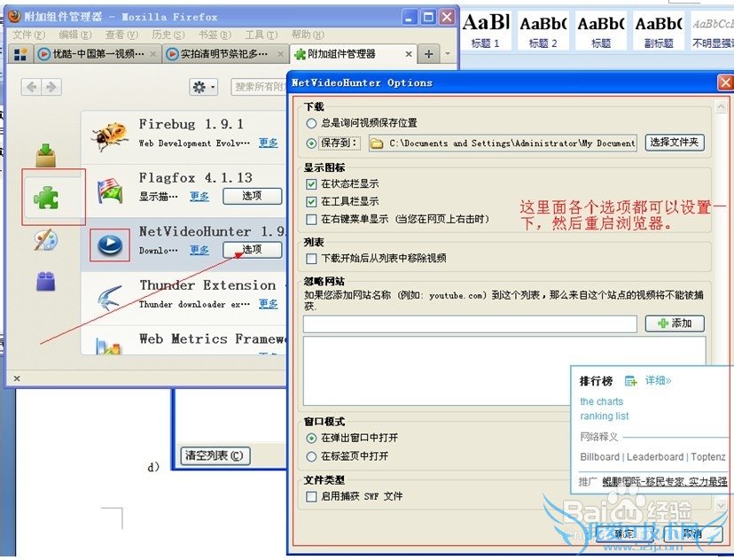The height and width of the screenshot is (560, 734).
Task: Click the save path text field
Action: pos(503,144)
